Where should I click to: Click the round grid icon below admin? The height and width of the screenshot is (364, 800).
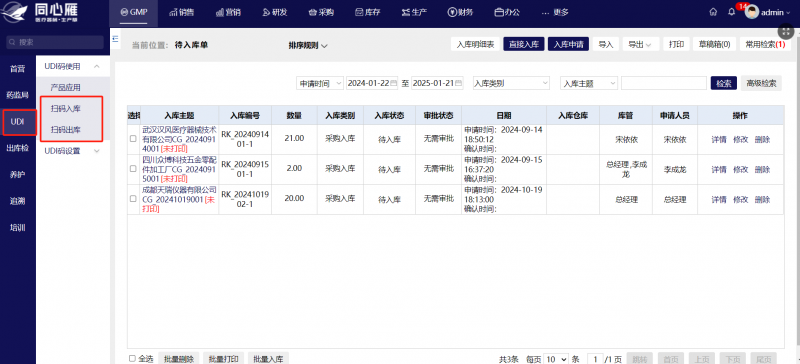(x=785, y=31)
